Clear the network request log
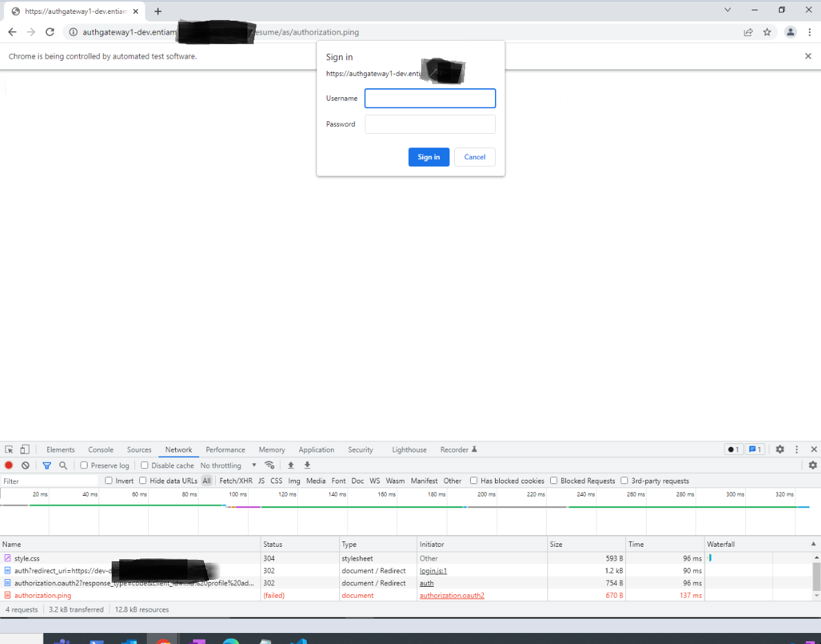The height and width of the screenshot is (644, 821). point(25,465)
